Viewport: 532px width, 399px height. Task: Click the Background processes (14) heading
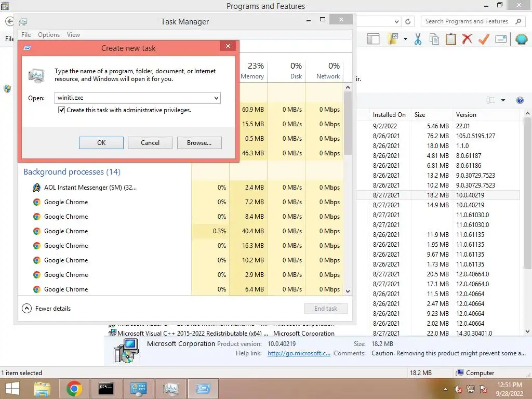[72, 171]
